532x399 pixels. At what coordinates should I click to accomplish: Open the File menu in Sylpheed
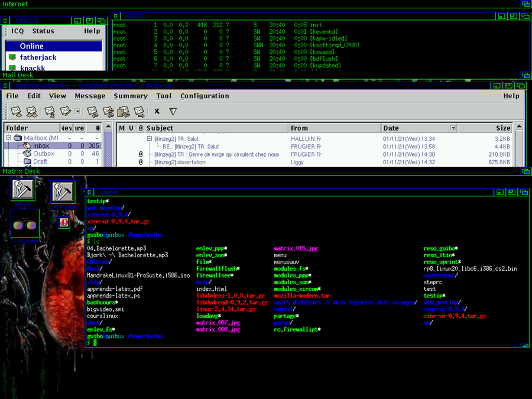12,96
